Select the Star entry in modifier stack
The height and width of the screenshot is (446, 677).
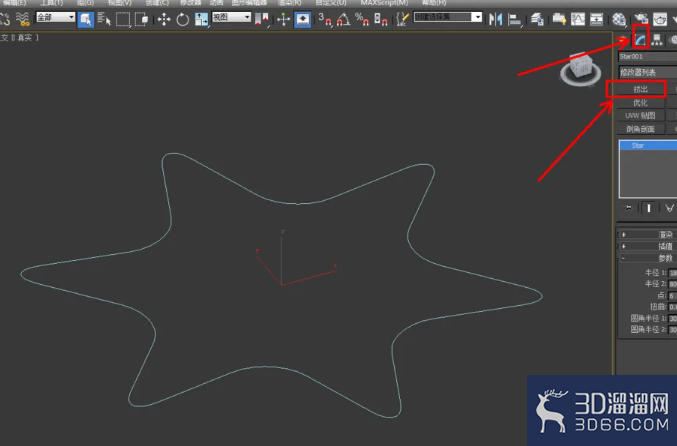tap(648, 146)
